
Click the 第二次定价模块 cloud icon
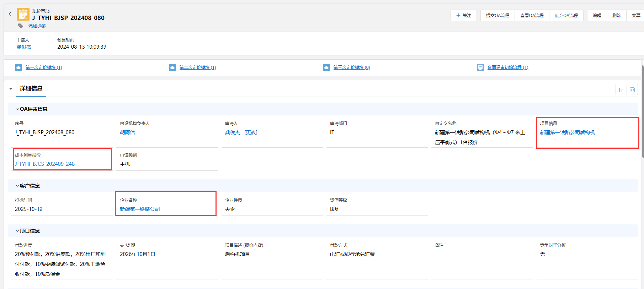(172, 67)
